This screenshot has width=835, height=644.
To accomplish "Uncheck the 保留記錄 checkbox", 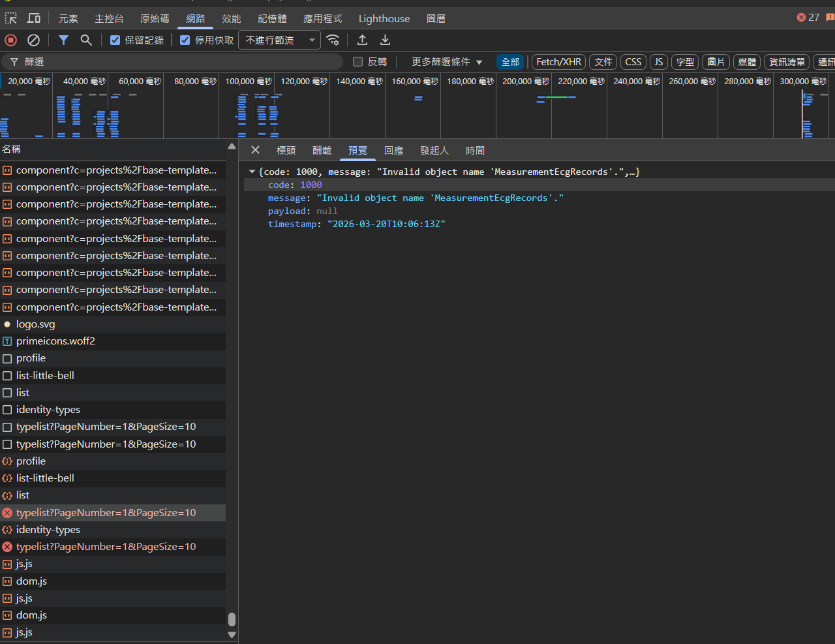I will (x=115, y=40).
